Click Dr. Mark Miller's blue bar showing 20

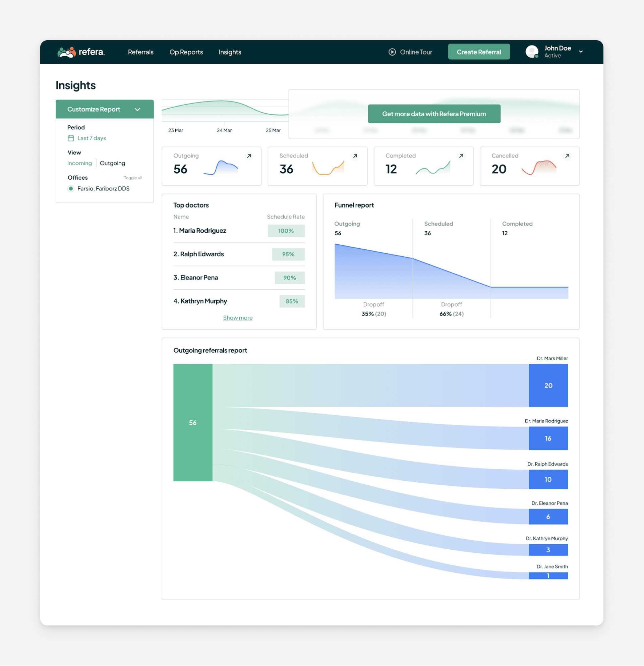[548, 385]
